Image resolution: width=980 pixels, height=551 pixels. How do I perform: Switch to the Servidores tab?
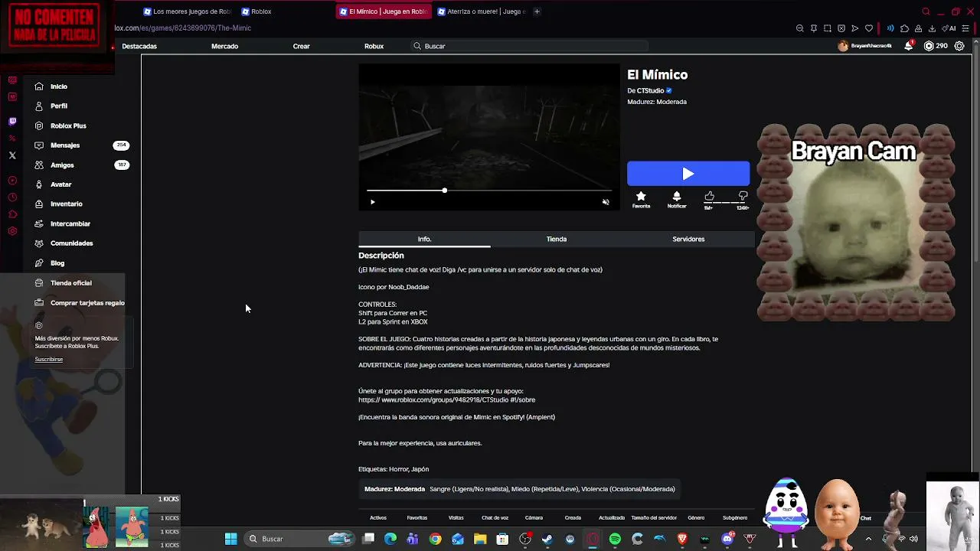pos(688,240)
